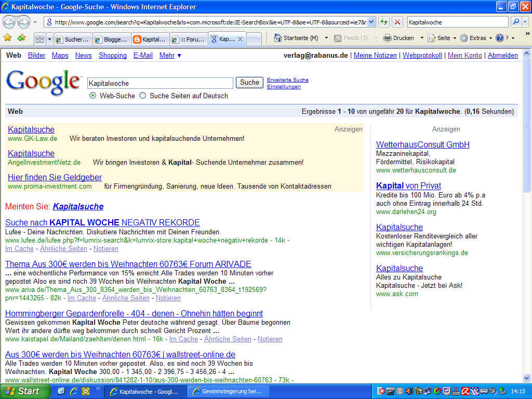Click the volume speaker tray icon
This screenshot has height=399, width=532.
(409, 391)
